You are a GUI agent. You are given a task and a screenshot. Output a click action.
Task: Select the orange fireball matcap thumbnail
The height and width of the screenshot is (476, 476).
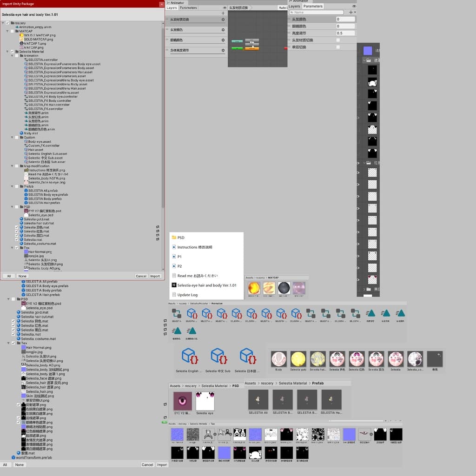(254, 288)
